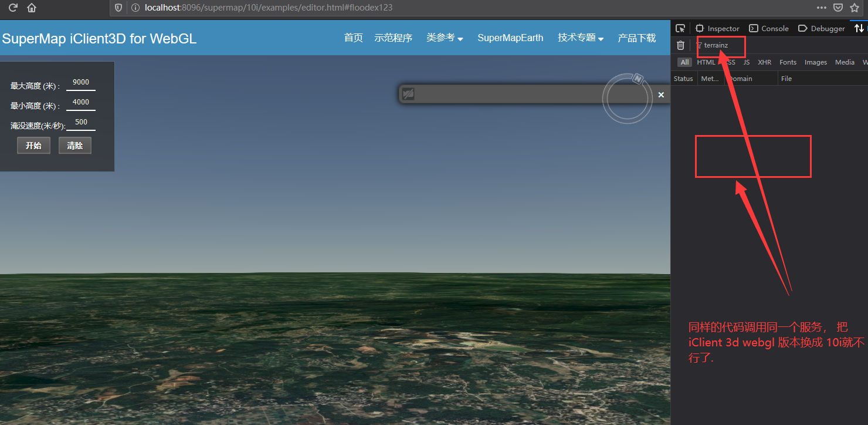The image size is (868, 425).
Task: Save page to Pocket
Action: tap(838, 8)
